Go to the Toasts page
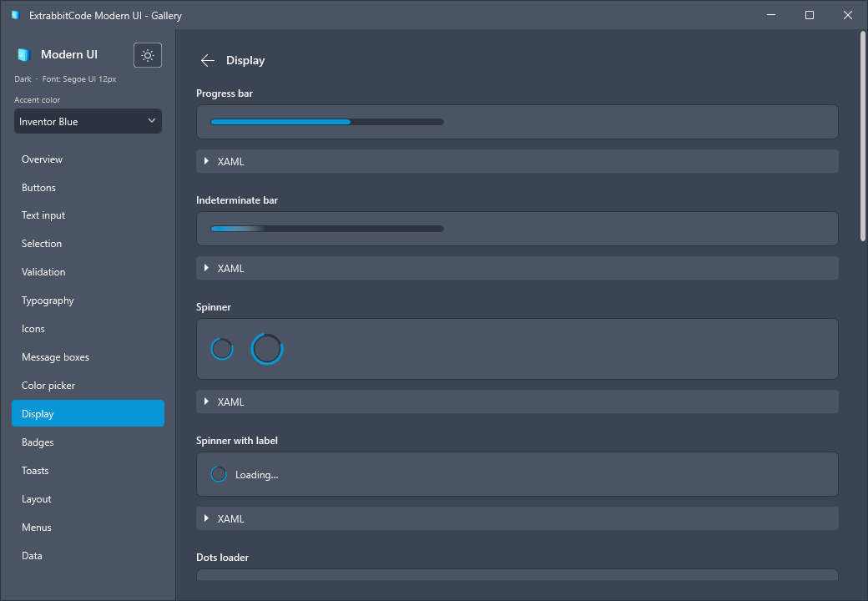 coord(88,471)
